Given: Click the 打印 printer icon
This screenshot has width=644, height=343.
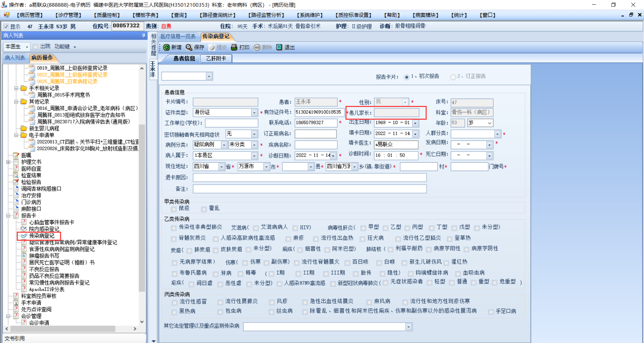Looking at the screenshot, I should (234, 47).
